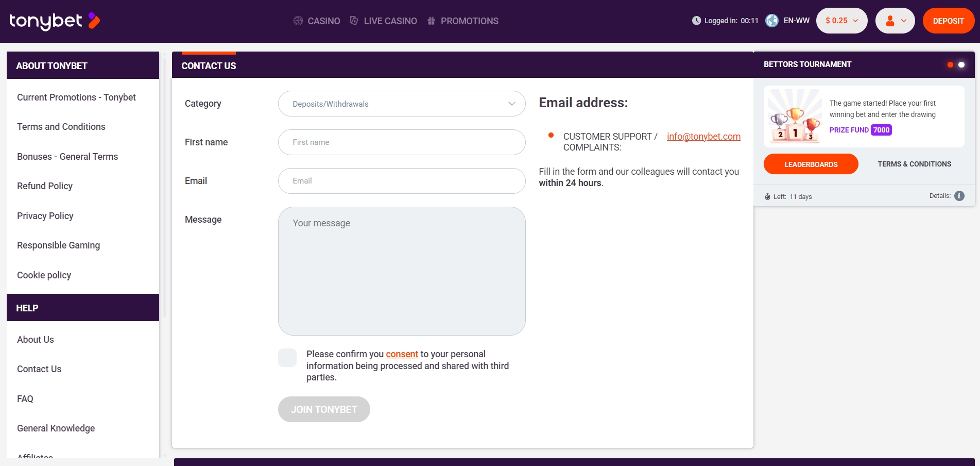
Task: Click the tonybet logo
Action: click(x=55, y=21)
